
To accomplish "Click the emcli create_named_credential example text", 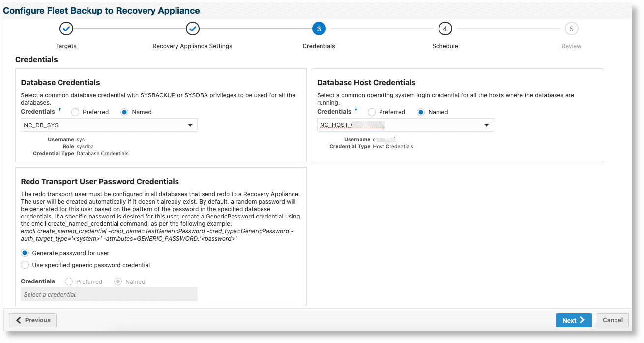I will (x=157, y=235).
